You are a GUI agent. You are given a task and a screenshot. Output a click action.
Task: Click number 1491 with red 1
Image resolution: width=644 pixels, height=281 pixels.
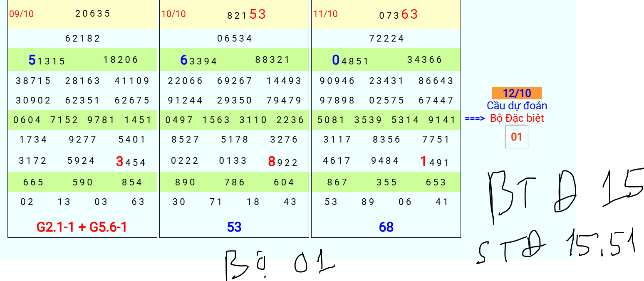[435, 162]
